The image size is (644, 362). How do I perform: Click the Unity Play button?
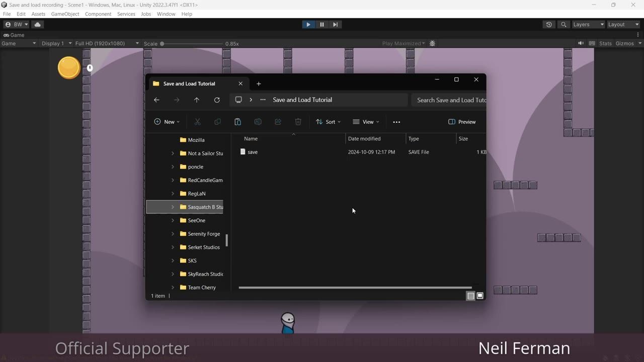point(308,24)
